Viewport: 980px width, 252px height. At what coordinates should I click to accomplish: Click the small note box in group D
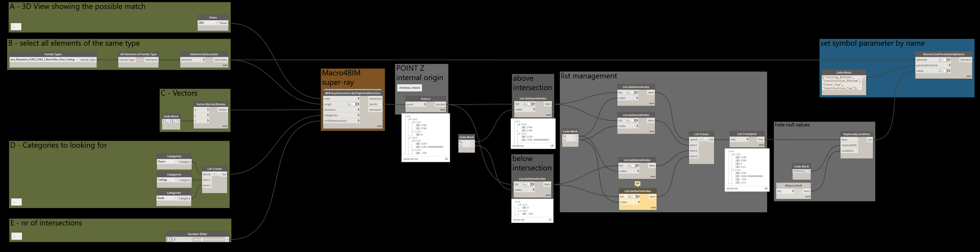pos(16,202)
